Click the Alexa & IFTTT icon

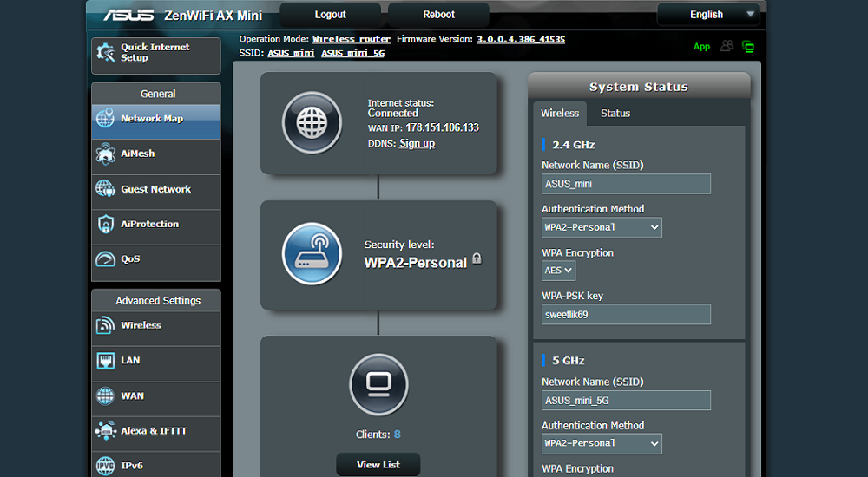(x=105, y=430)
